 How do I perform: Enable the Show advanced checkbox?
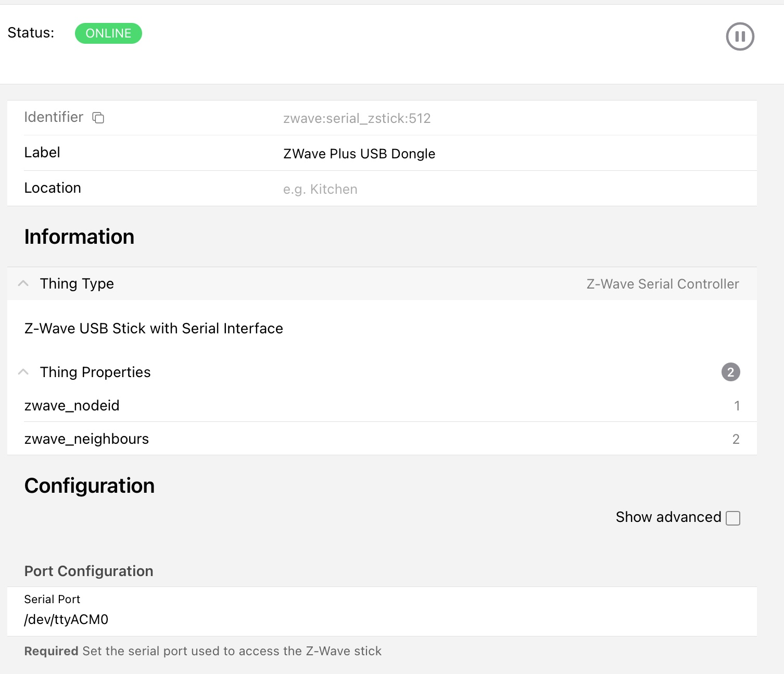[x=734, y=517]
